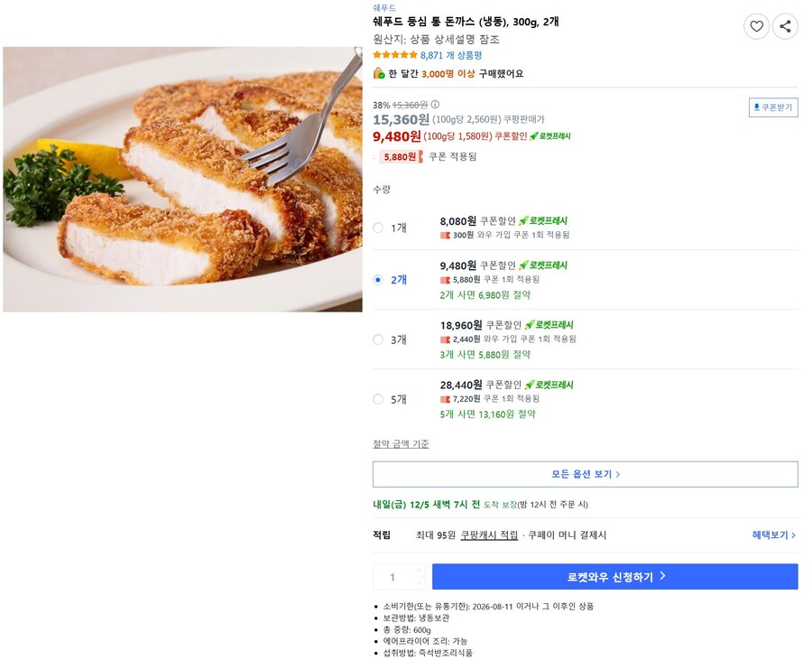Click the blue 로켓와우 신청하기 button
This screenshot has height=660, width=812.
point(616,576)
